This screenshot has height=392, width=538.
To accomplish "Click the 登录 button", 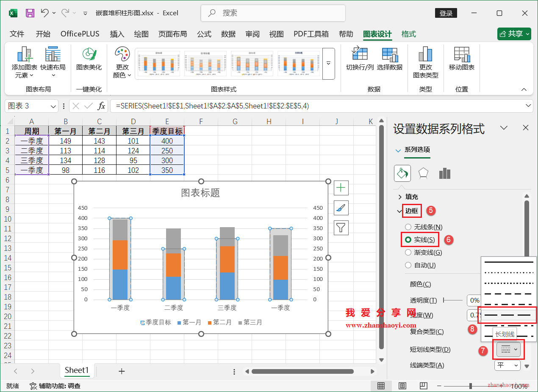I will pyautogui.click(x=446, y=13).
